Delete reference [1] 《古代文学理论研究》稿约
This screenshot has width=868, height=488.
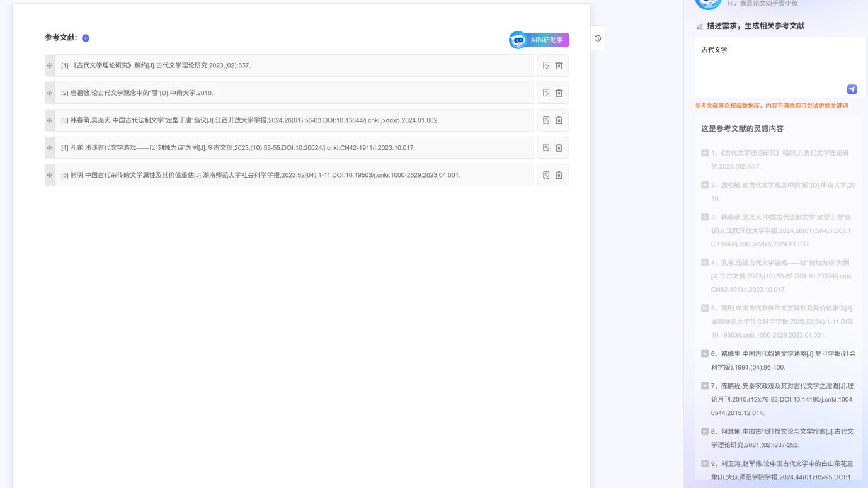click(x=559, y=65)
